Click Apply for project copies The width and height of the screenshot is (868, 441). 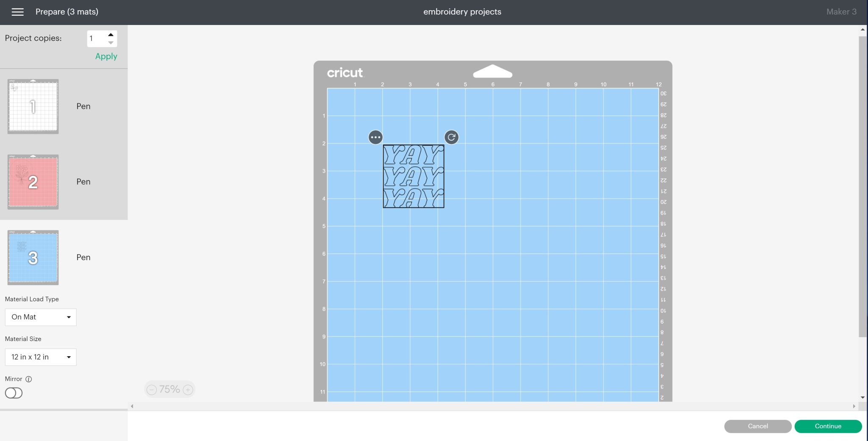[106, 56]
